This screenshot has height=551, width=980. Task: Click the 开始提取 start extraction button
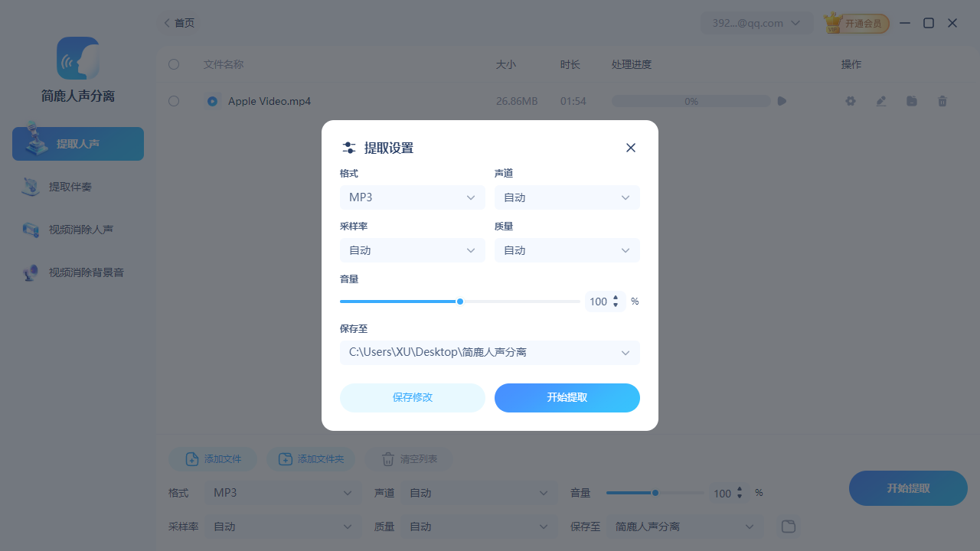click(x=567, y=397)
